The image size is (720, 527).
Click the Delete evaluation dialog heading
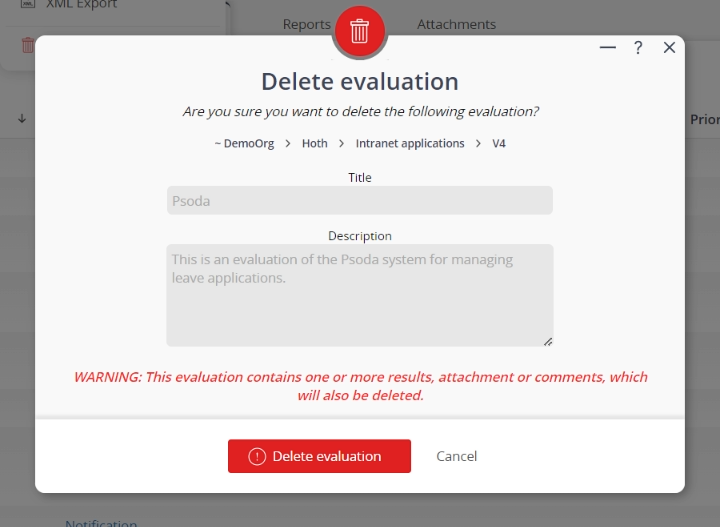tap(360, 82)
